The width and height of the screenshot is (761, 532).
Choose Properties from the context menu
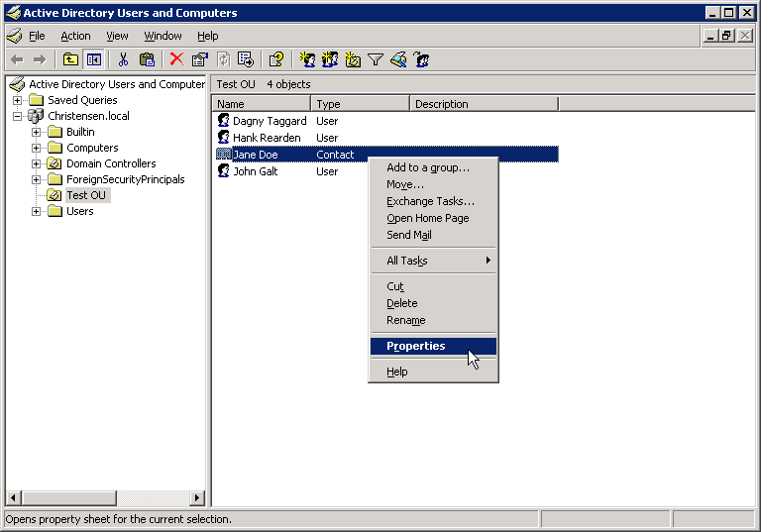point(416,346)
